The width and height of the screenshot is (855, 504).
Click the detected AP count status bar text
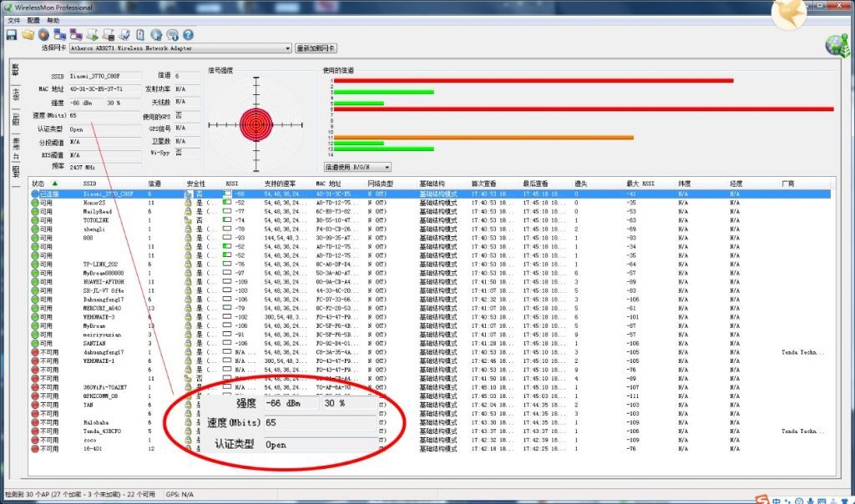79,494
